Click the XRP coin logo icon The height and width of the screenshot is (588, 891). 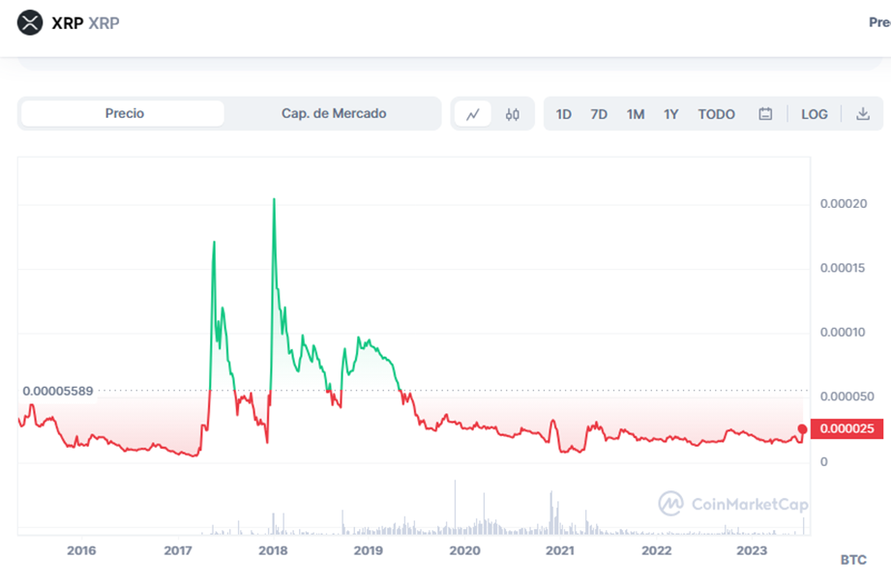[30, 22]
